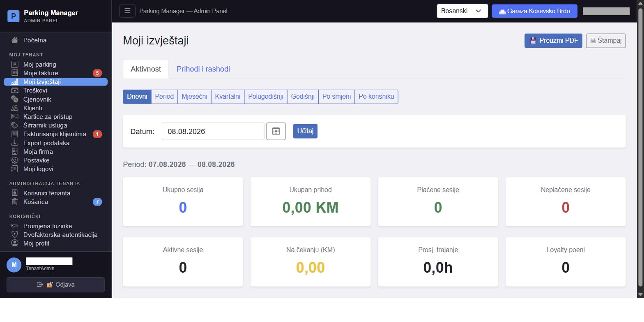Click the gear icon beside Postavke
The height and width of the screenshot is (322, 644).
pos(15,160)
